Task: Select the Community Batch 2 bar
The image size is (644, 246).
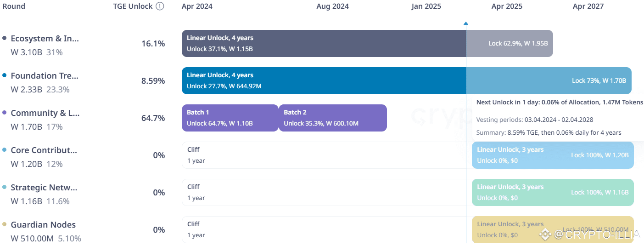Action: 332,118
